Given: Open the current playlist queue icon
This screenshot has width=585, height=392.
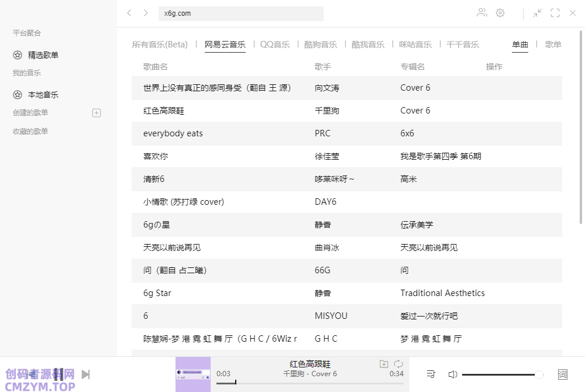Looking at the screenshot, I should tap(431, 374).
